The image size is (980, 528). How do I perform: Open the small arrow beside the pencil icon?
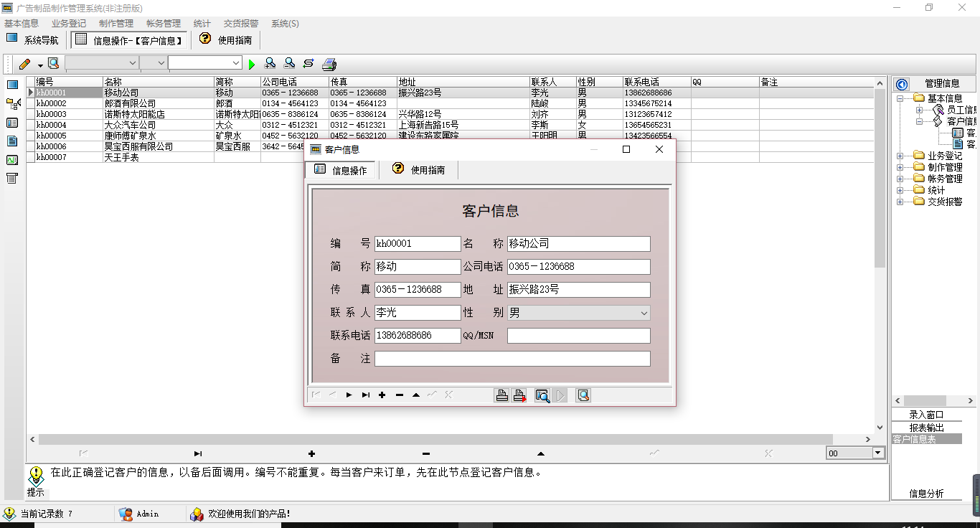point(41,65)
